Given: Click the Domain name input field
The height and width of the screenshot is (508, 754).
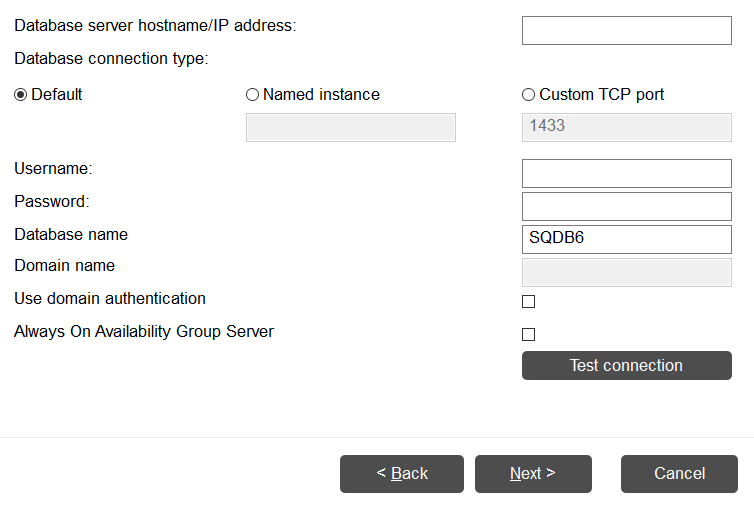Looking at the screenshot, I should point(626,272).
